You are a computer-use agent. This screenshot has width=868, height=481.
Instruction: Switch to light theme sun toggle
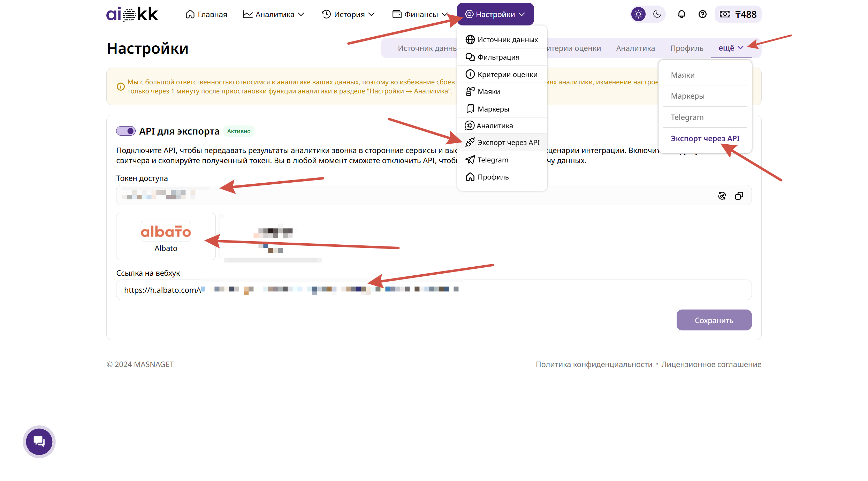(638, 14)
